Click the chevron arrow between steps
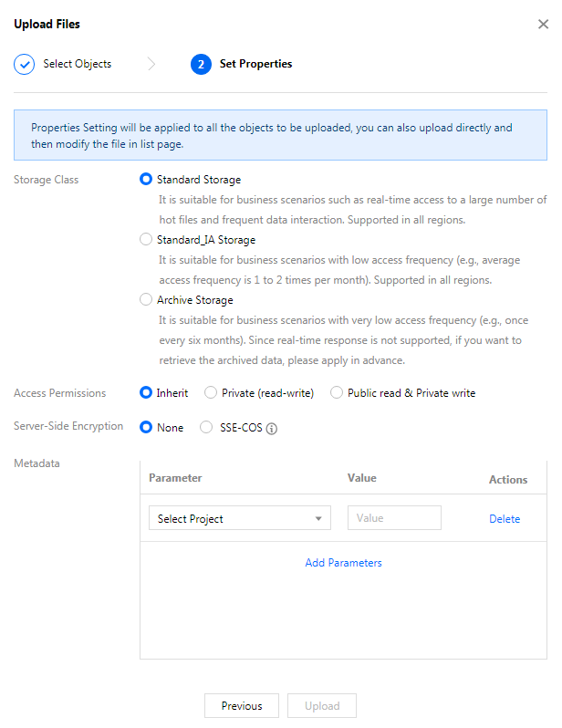562x728 pixels. pos(151,64)
